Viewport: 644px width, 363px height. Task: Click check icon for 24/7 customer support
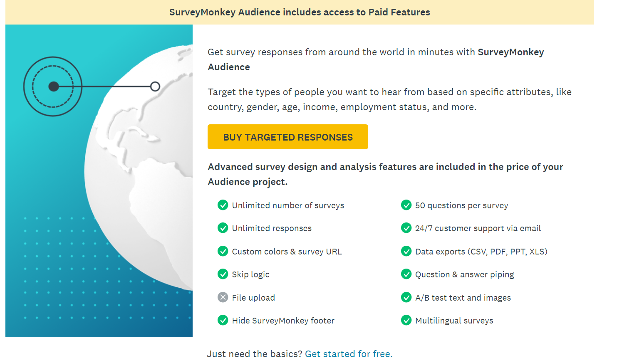[406, 228]
